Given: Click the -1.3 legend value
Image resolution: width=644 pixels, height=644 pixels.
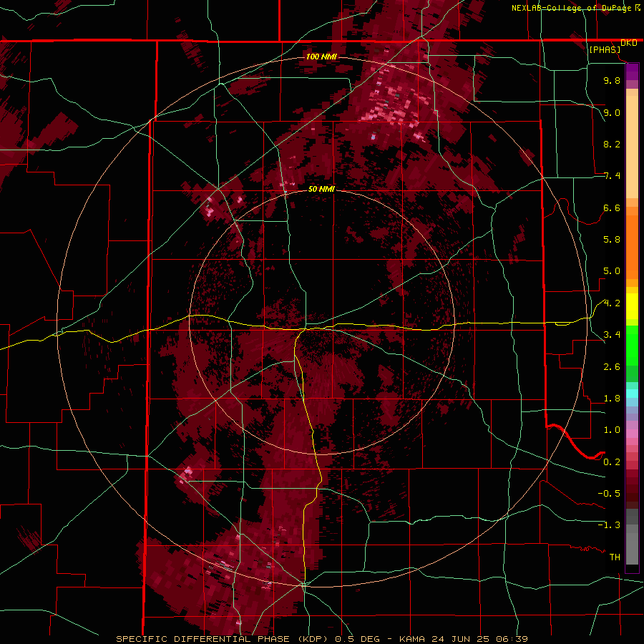Looking at the screenshot, I should [609, 525].
